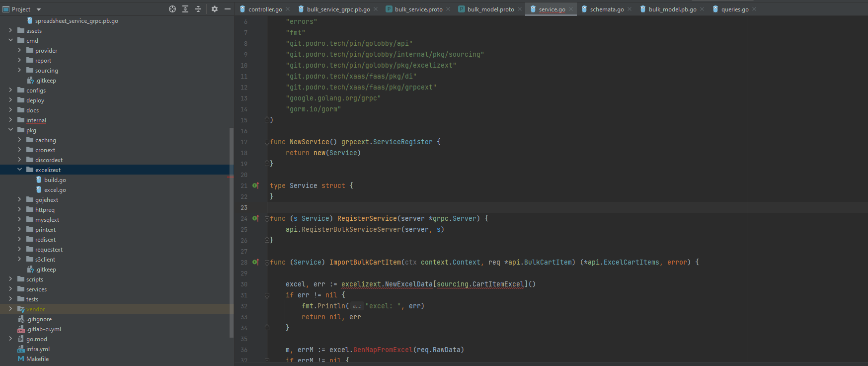Select the redisext folder
868x366 pixels.
(x=45, y=240)
